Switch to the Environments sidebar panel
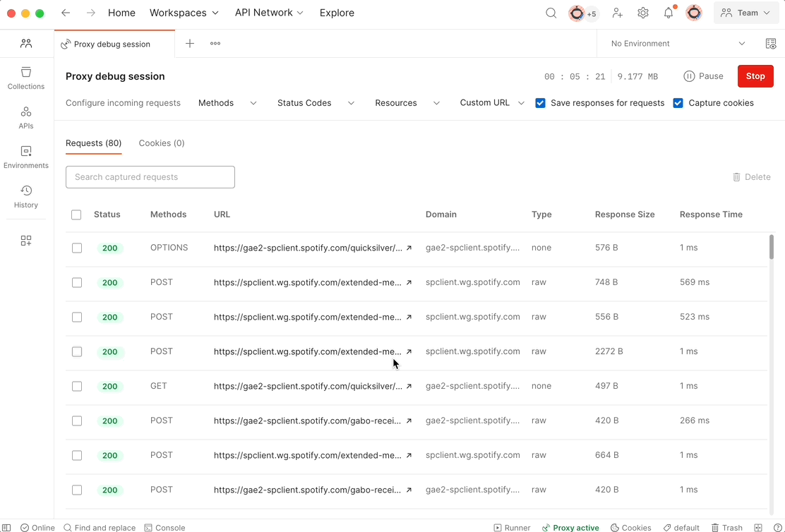Image resolution: width=785 pixels, height=532 pixels. (x=25, y=157)
